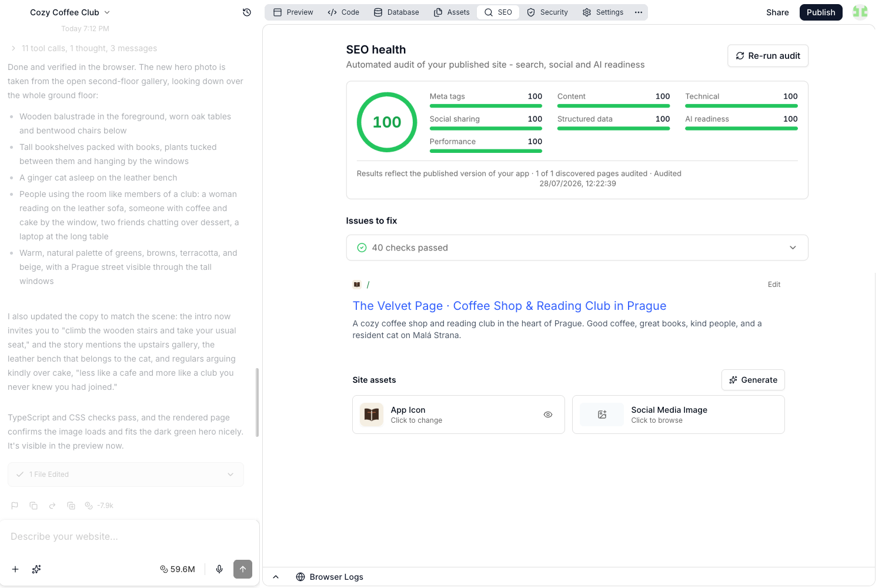Expand the 11 tool calls summary

coord(84,48)
